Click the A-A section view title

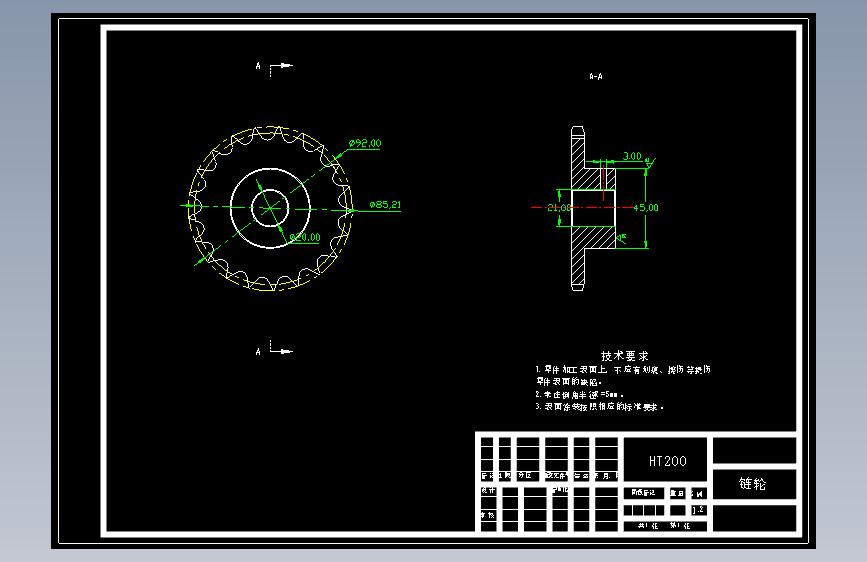(x=596, y=76)
